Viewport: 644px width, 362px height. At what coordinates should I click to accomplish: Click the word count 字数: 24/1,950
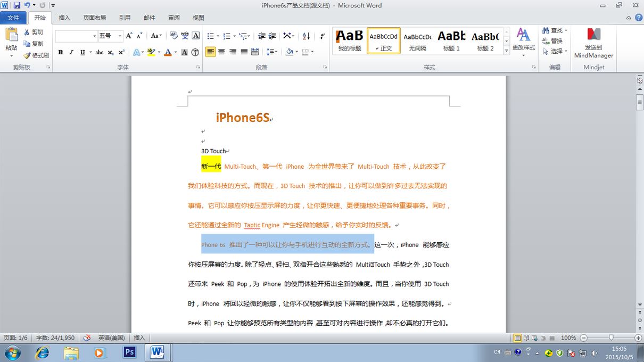click(x=55, y=338)
